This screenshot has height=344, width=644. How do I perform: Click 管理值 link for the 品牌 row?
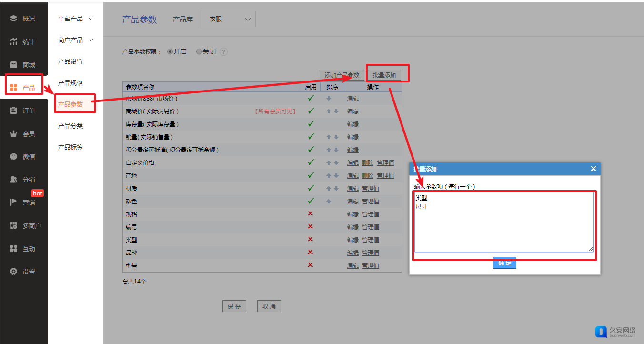pyautogui.click(x=370, y=253)
